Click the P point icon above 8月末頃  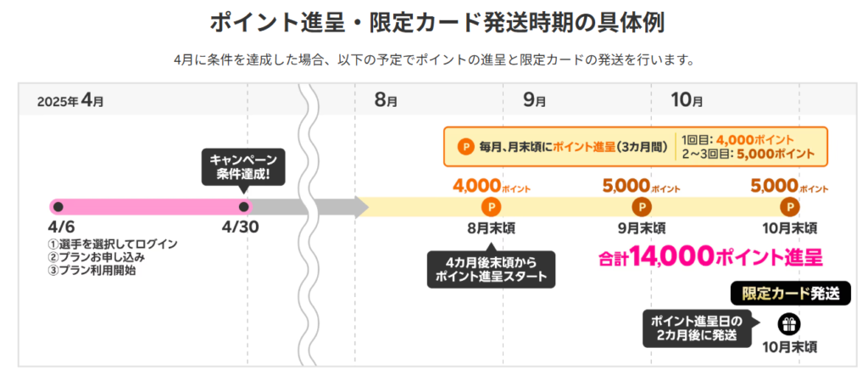pyautogui.click(x=491, y=207)
